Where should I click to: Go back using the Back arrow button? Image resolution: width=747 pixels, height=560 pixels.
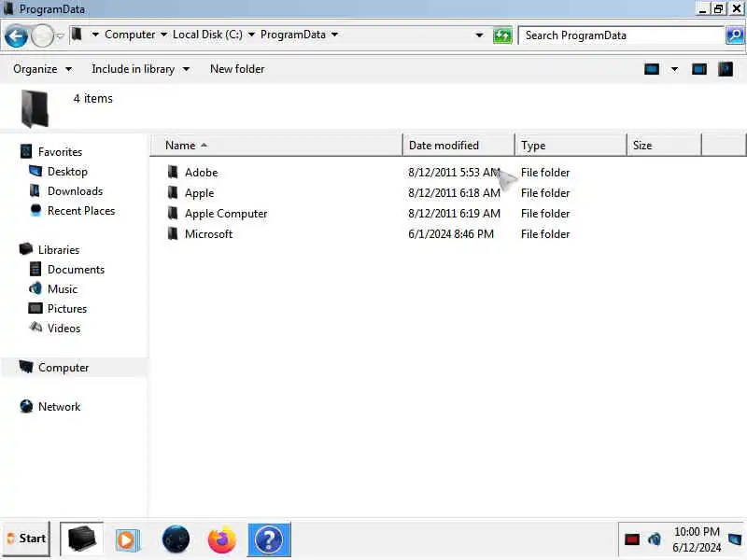point(16,35)
